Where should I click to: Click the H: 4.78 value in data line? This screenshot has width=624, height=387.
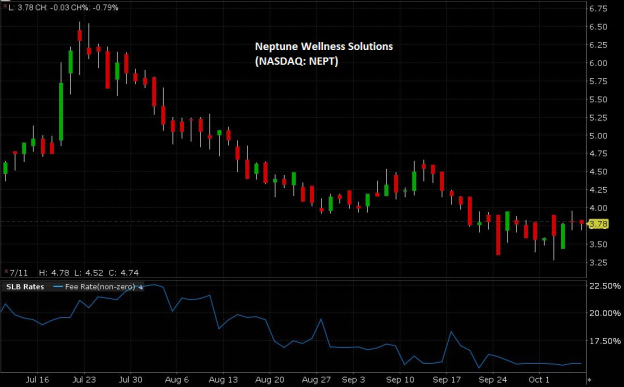54,273
